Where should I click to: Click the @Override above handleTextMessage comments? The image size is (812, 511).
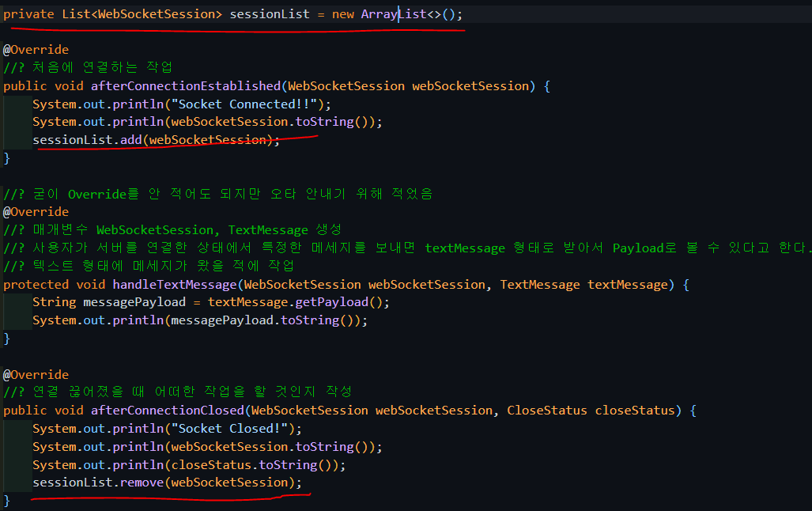coord(36,212)
